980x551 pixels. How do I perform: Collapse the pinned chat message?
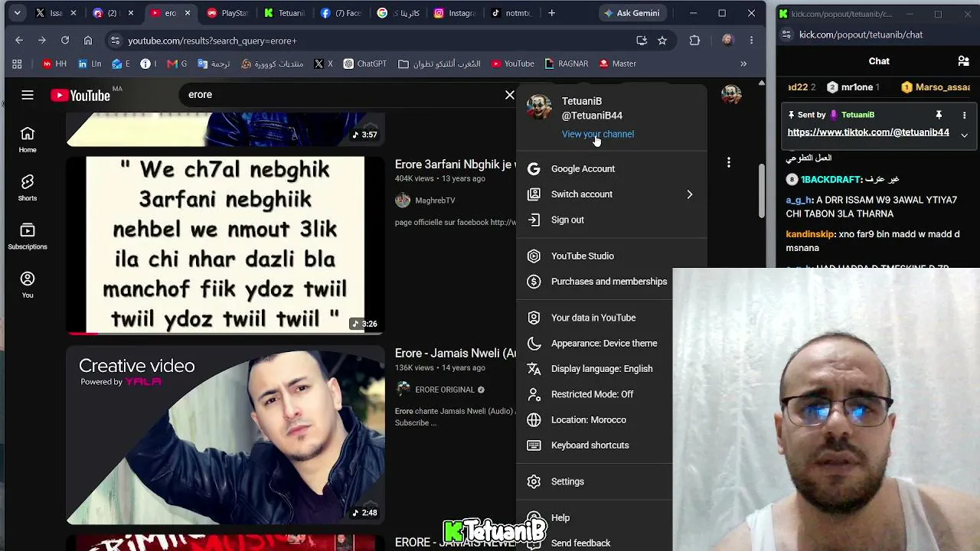(x=964, y=135)
